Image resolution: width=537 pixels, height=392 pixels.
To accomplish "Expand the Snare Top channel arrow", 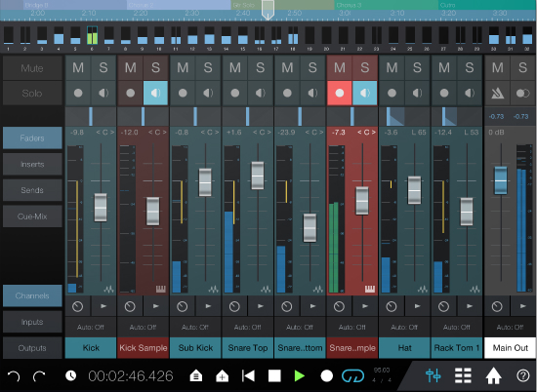I will click(x=261, y=306).
